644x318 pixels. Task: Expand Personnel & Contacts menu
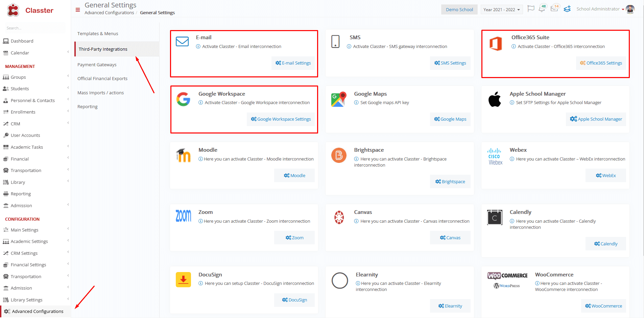pos(35,100)
